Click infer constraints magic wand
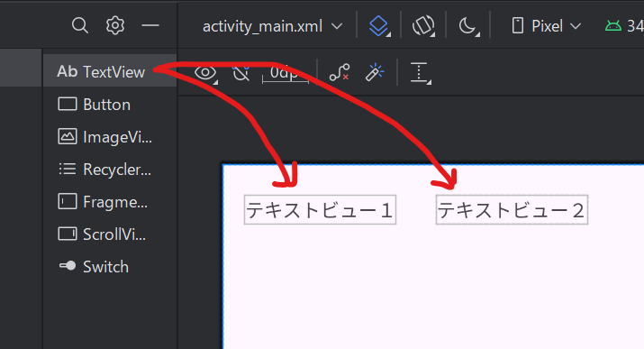The height and width of the screenshot is (349, 644). coord(374,72)
